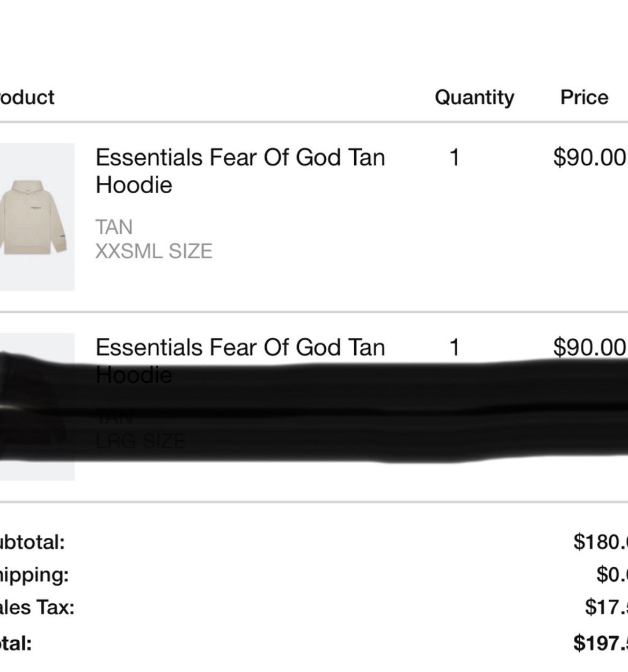This screenshot has width=628, height=672.
Task: Click the quantity 1 of the first hoodie
Action: (x=455, y=157)
